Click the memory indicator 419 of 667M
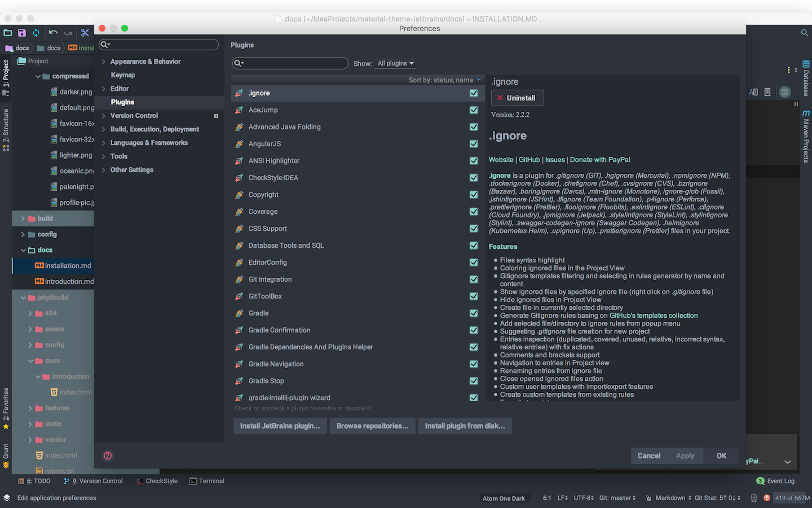 [792, 498]
